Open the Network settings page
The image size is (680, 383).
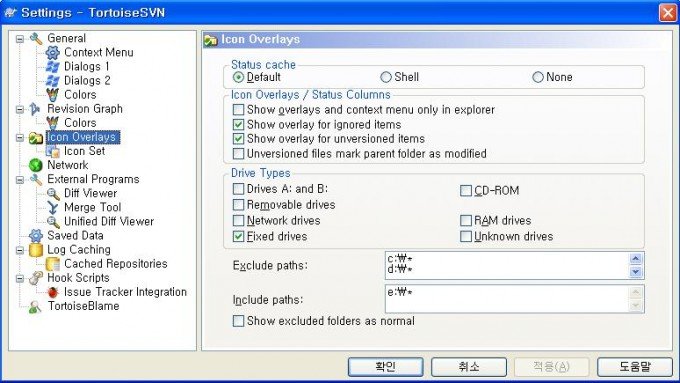coord(67,165)
